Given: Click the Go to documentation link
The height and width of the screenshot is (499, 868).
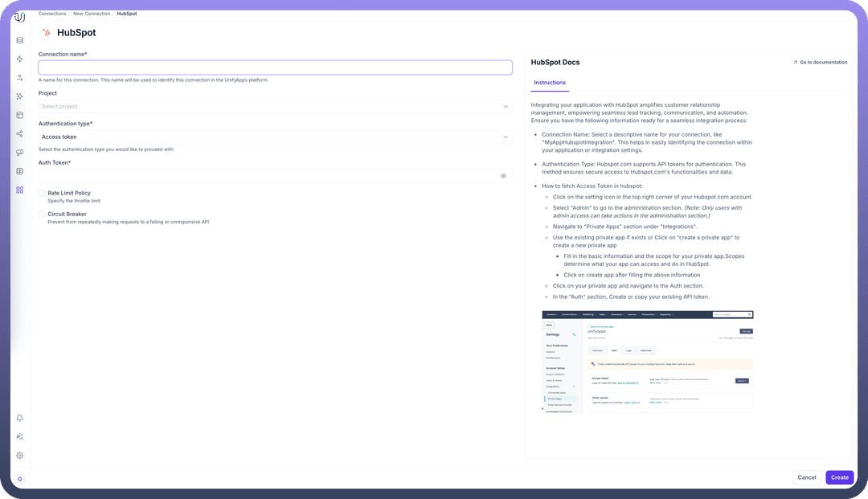Looking at the screenshot, I should (820, 62).
